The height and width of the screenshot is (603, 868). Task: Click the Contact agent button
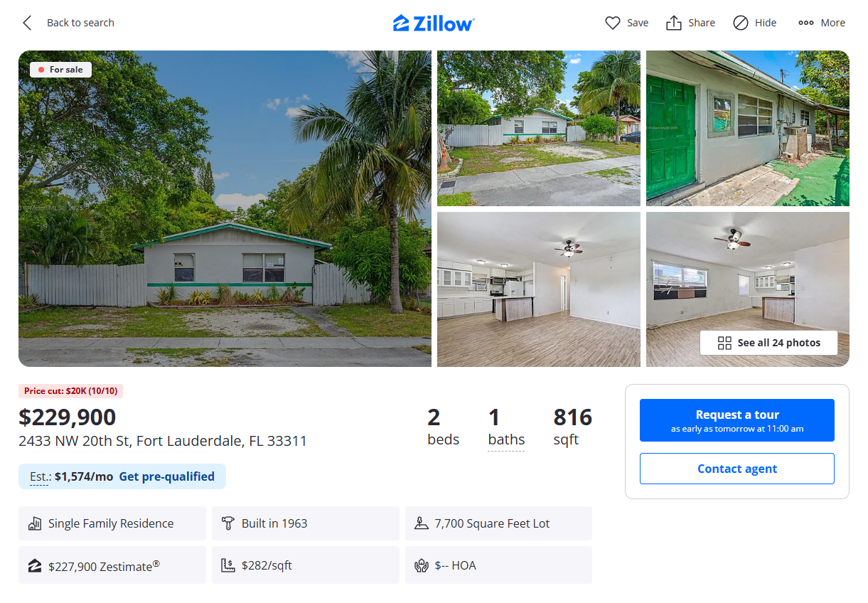pyautogui.click(x=736, y=469)
